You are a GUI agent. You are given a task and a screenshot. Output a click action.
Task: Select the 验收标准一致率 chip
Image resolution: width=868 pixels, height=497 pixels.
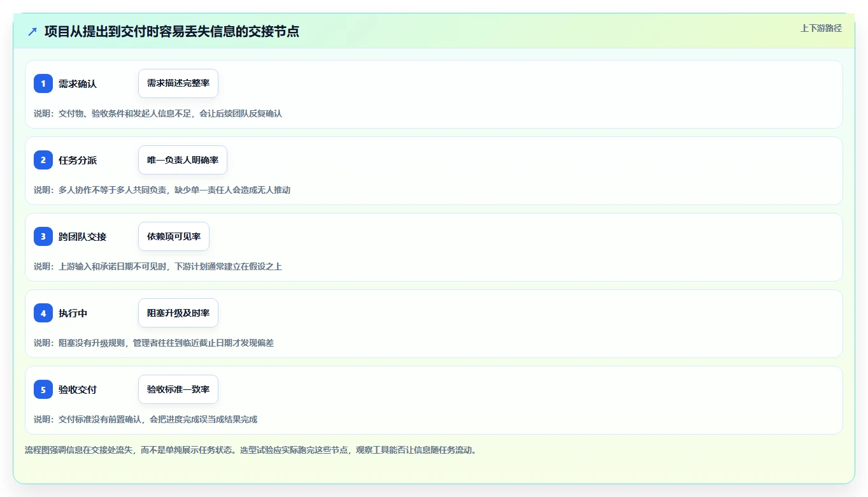coord(178,389)
